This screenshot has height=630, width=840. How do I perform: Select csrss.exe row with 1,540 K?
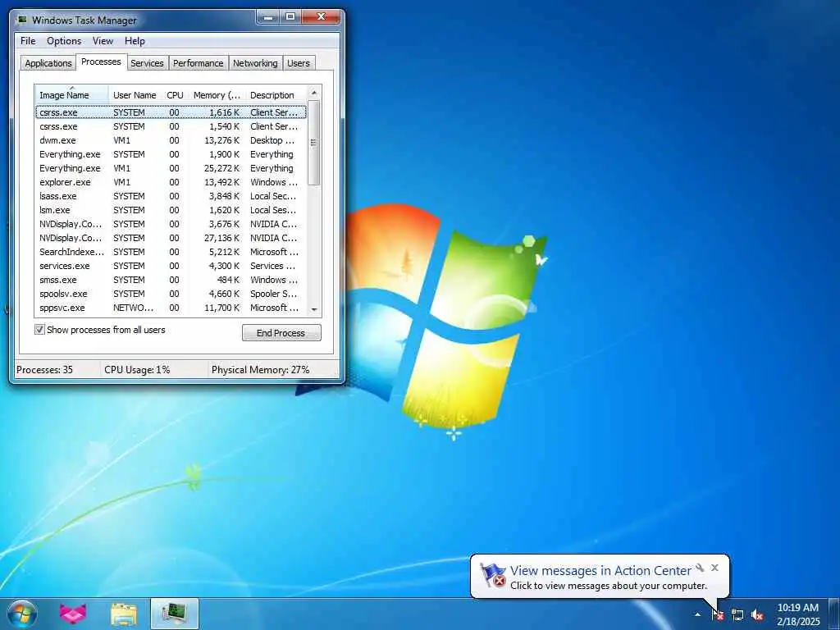coord(171,126)
